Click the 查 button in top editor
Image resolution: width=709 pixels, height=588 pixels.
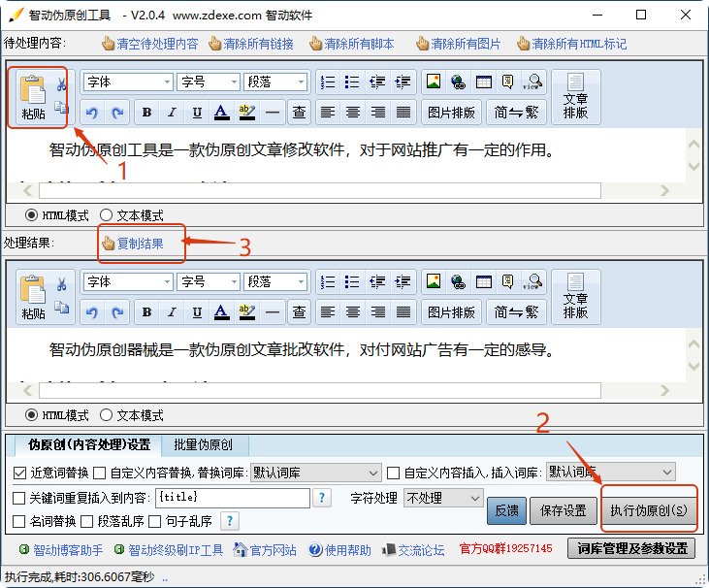299,113
